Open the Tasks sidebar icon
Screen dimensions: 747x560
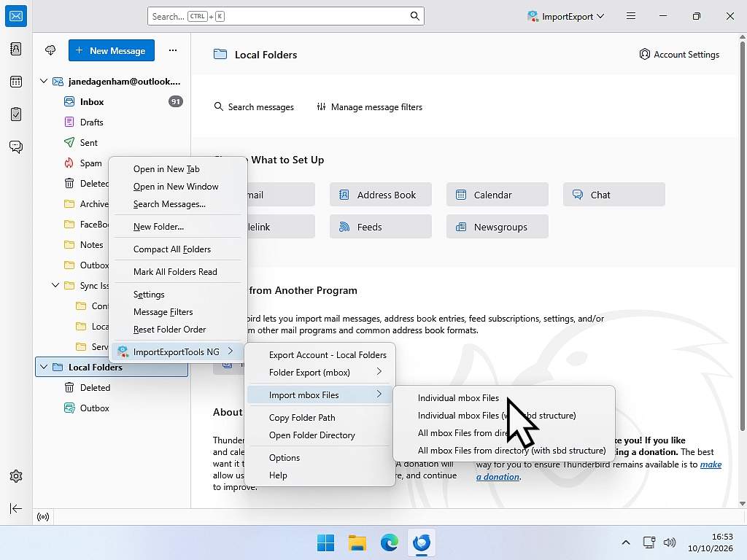(x=16, y=114)
